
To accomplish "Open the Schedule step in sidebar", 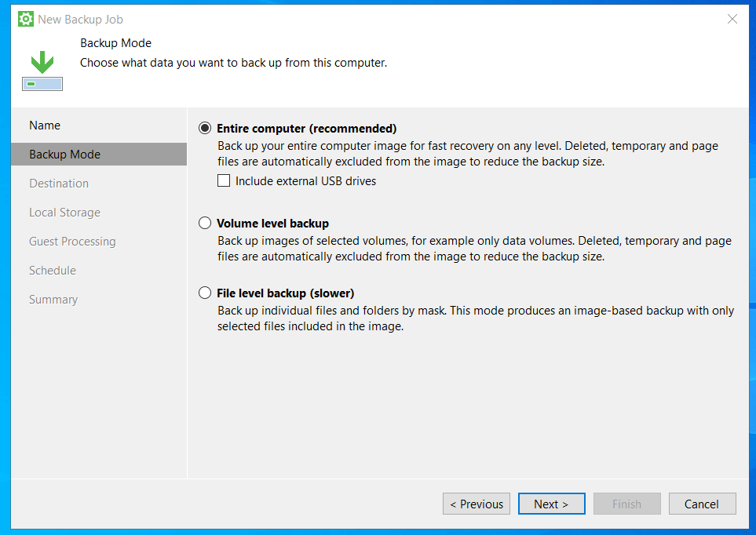I will click(x=53, y=271).
